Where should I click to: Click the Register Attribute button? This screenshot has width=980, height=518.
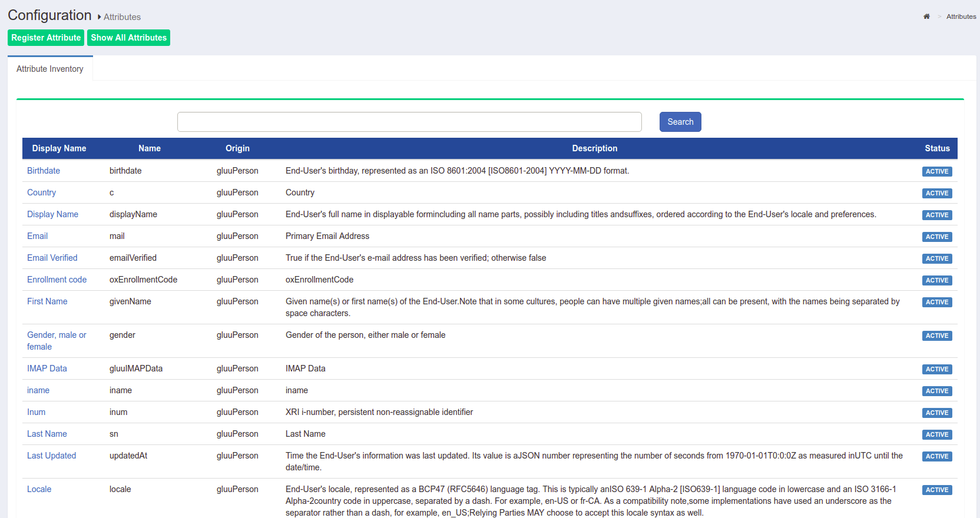[46, 38]
